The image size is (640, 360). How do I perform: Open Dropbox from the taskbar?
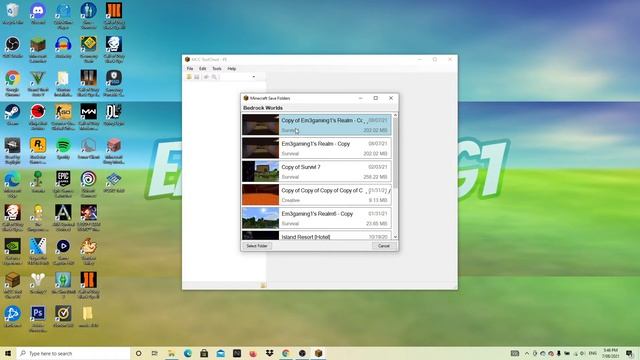coord(269,353)
